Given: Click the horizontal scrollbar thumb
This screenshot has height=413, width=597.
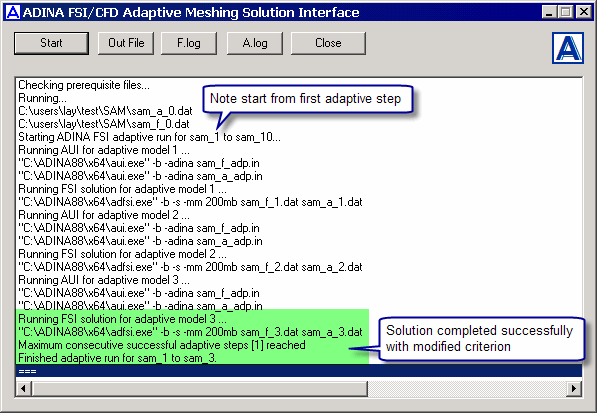Looking at the screenshot, I should [x=200, y=389].
